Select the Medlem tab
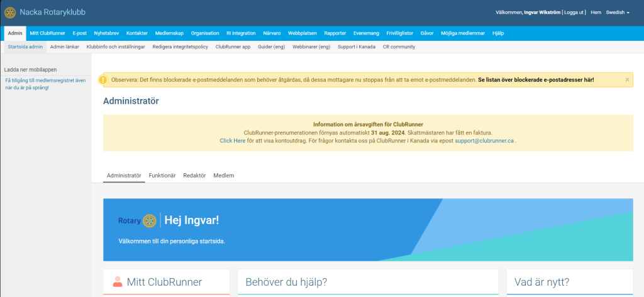 tap(224, 175)
